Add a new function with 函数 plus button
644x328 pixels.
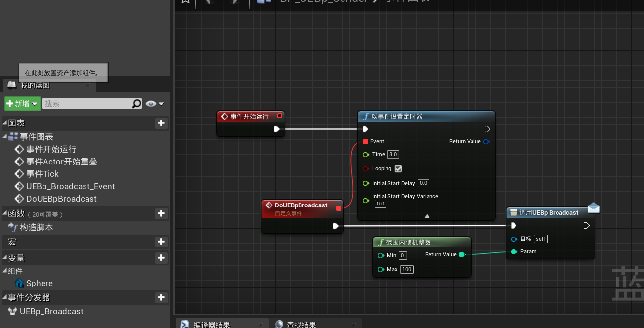(x=161, y=213)
